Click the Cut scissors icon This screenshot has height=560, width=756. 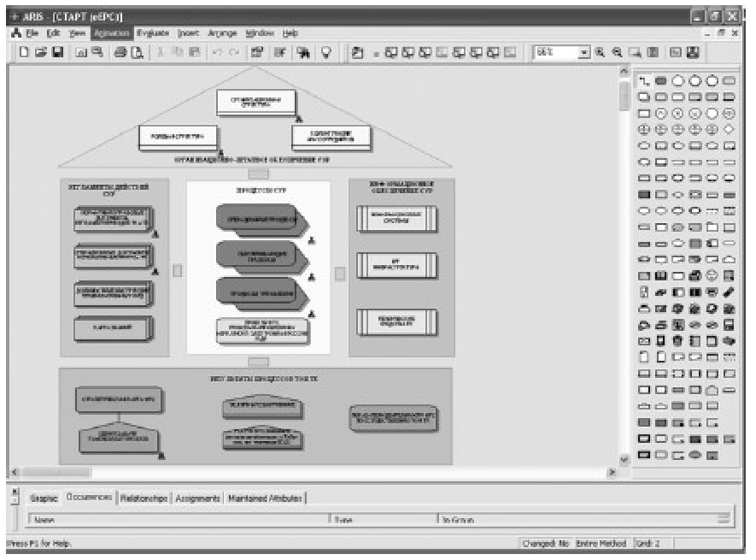[x=161, y=52]
